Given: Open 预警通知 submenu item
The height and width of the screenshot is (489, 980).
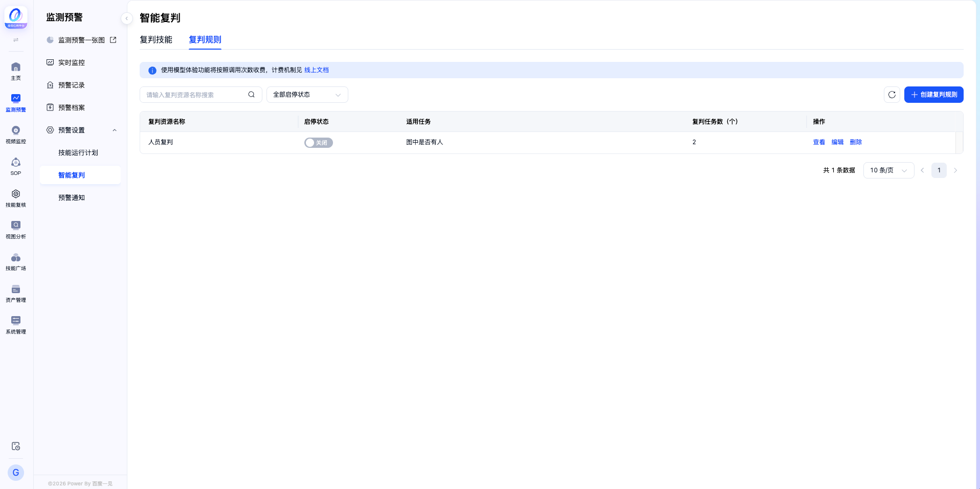Looking at the screenshot, I should pos(81,197).
